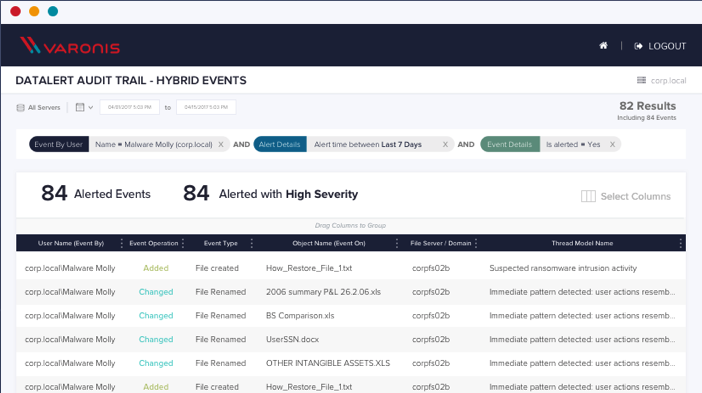Sort by Event Operation header

coord(154,243)
